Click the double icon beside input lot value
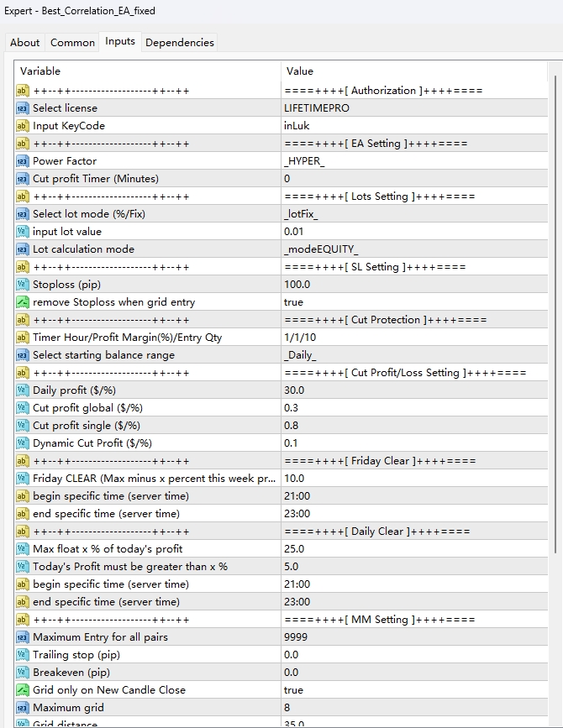The height and width of the screenshot is (728, 563). pos(23,232)
